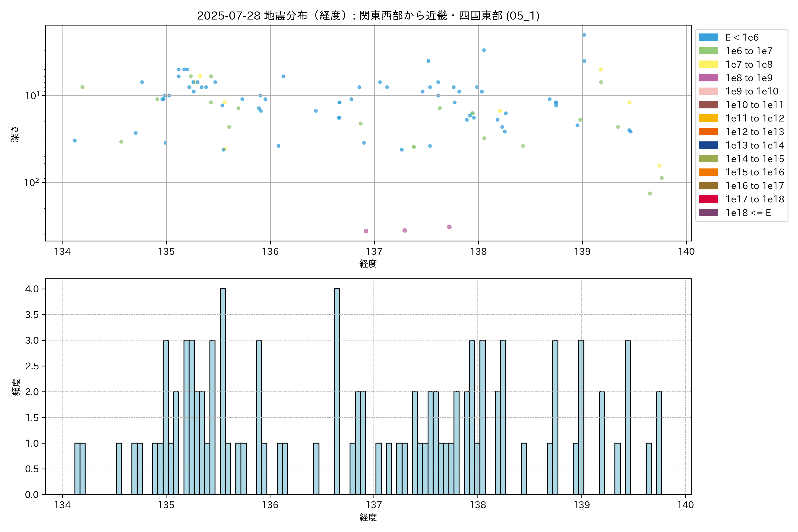This screenshot has height=532, width=798.
Task: Click the green 1e6 to 1e7 swatch
Action: coord(708,51)
